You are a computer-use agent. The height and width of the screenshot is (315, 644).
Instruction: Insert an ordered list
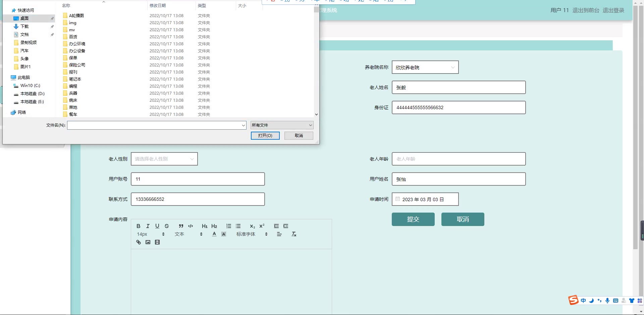[229, 226]
